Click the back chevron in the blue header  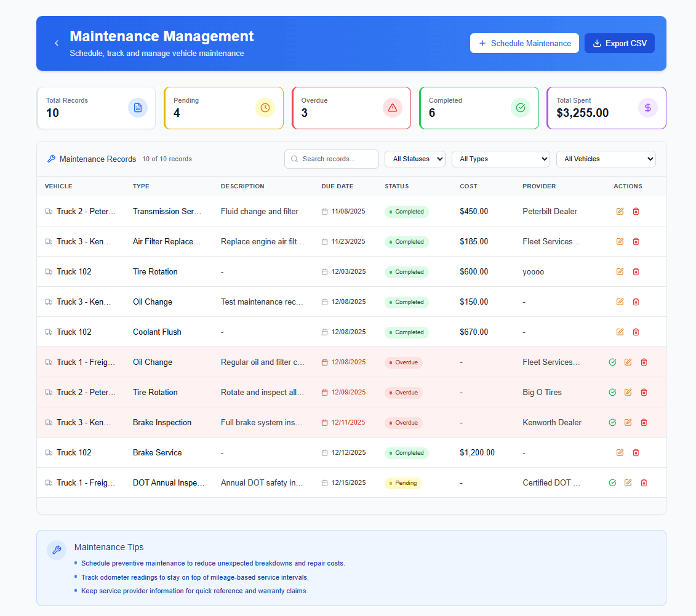tap(57, 43)
